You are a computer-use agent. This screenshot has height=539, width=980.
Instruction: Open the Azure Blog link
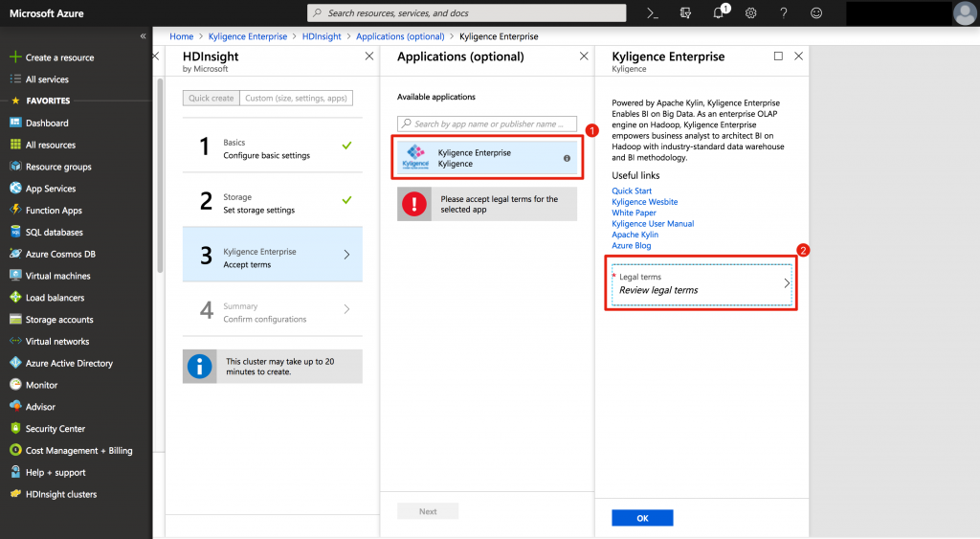click(x=632, y=246)
